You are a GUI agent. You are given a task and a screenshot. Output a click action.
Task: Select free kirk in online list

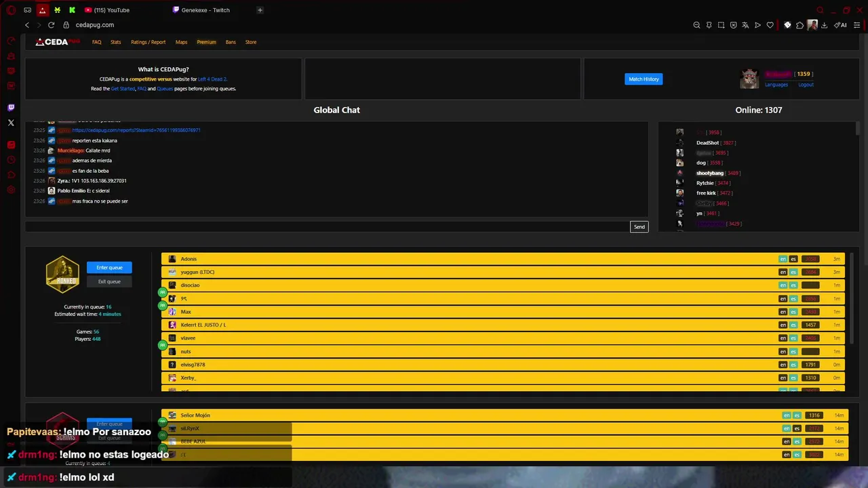tap(706, 193)
